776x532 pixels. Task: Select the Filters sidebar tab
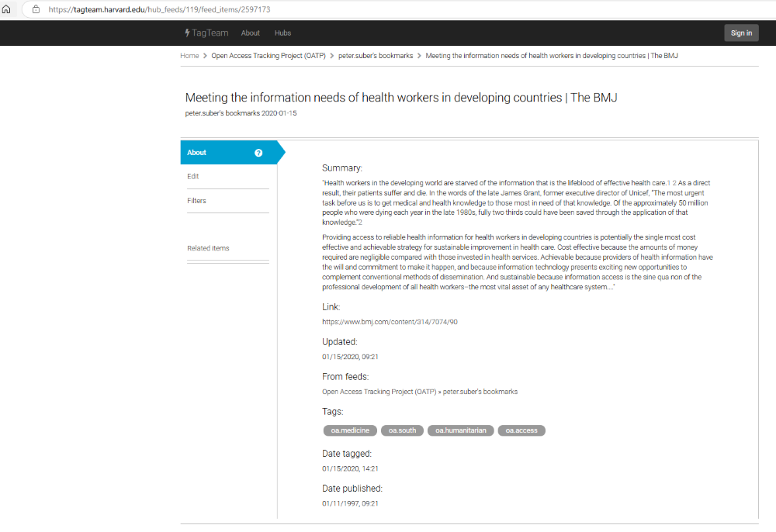(x=196, y=201)
